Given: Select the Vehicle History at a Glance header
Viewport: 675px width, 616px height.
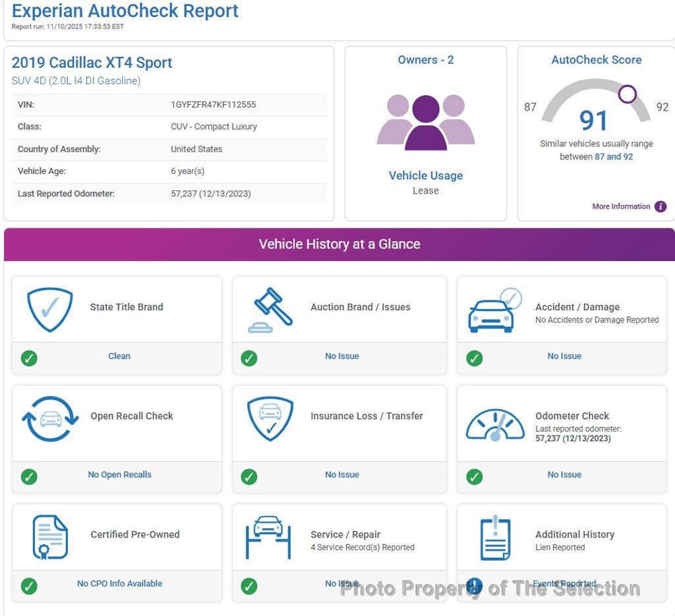Looking at the screenshot, I should (339, 244).
